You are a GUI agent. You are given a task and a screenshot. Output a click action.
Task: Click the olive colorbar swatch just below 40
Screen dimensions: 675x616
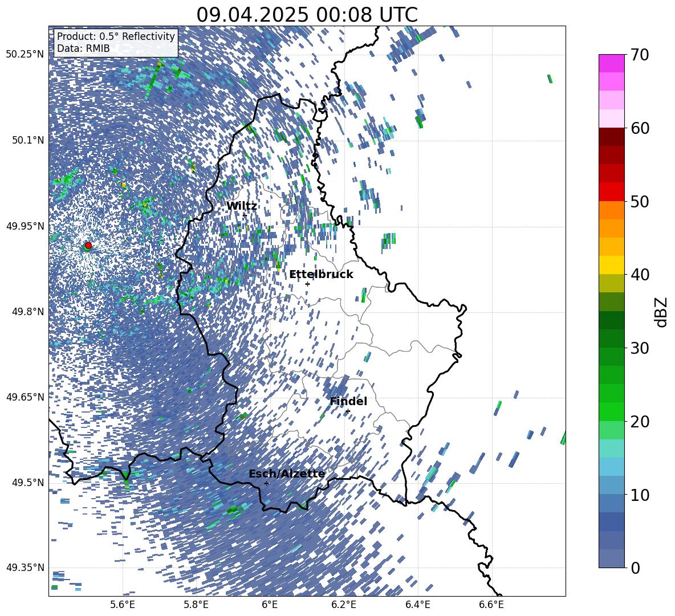click(611, 283)
